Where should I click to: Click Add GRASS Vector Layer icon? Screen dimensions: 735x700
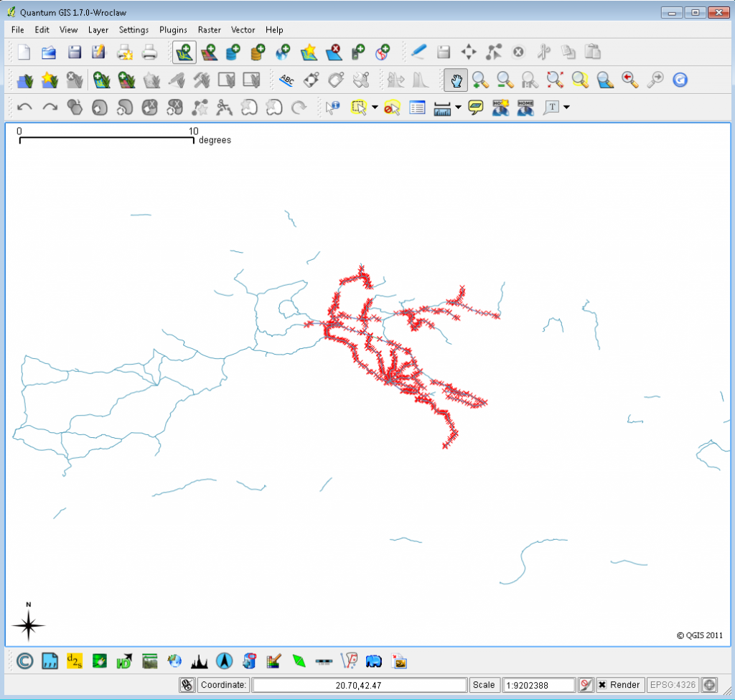click(101, 80)
